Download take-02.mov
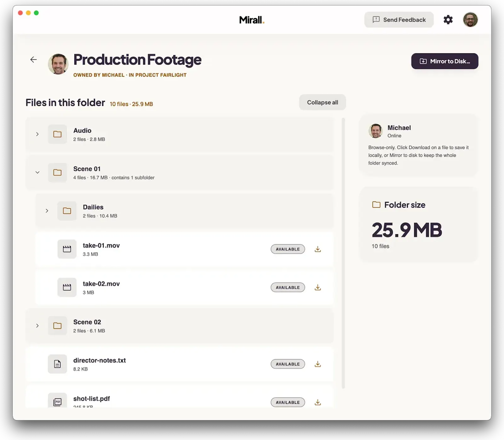This screenshot has height=440, width=504. (318, 287)
